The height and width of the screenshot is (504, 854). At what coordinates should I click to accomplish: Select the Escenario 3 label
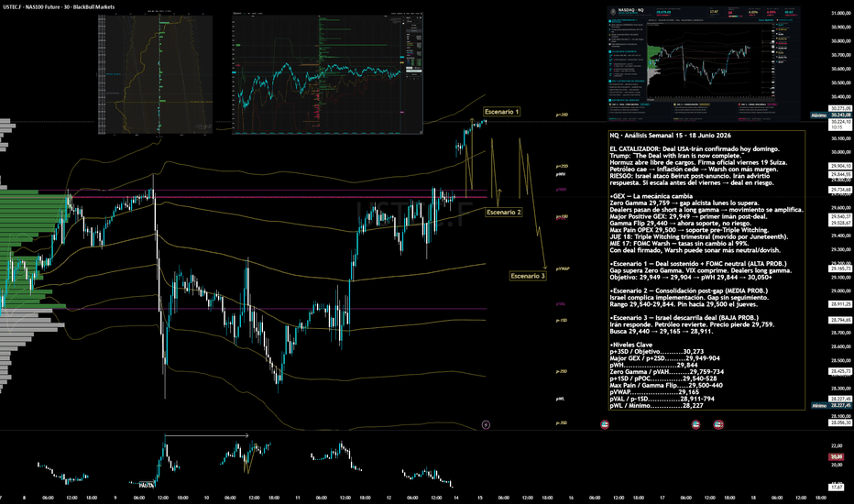click(x=528, y=276)
